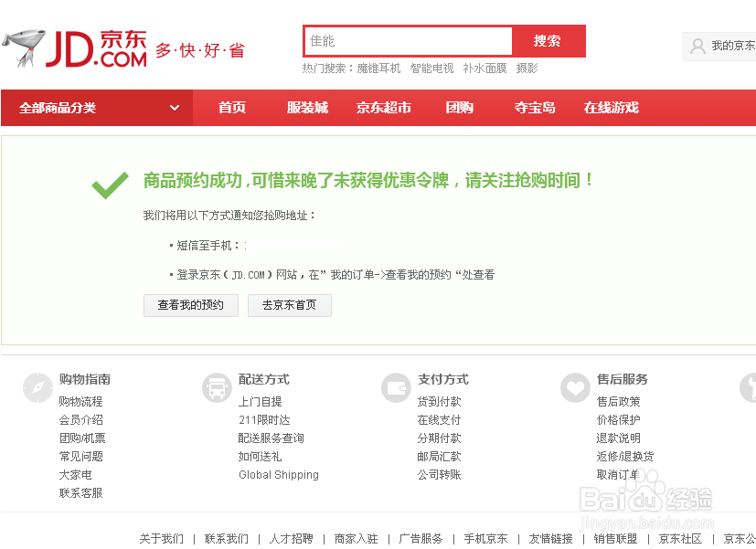756x549 pixels.
Task: Click the 去京东首页 button
Action: coord(289,306)
